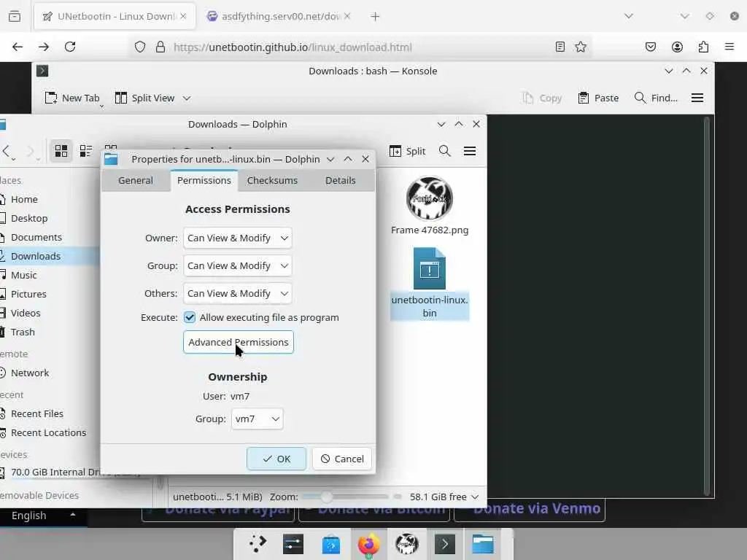This screenshot has width=747, height=560.
Task: Bookmark this page with the star icon
Action: tap(580, 47)
